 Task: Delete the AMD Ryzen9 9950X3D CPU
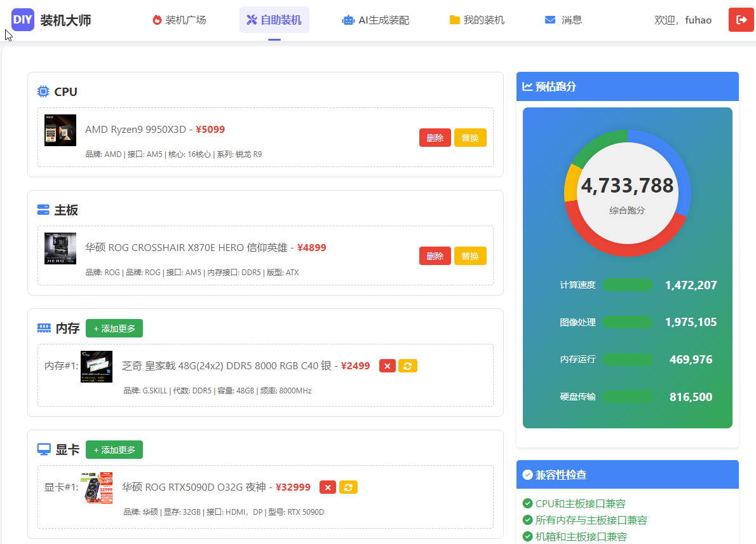(x=435, y=138)
